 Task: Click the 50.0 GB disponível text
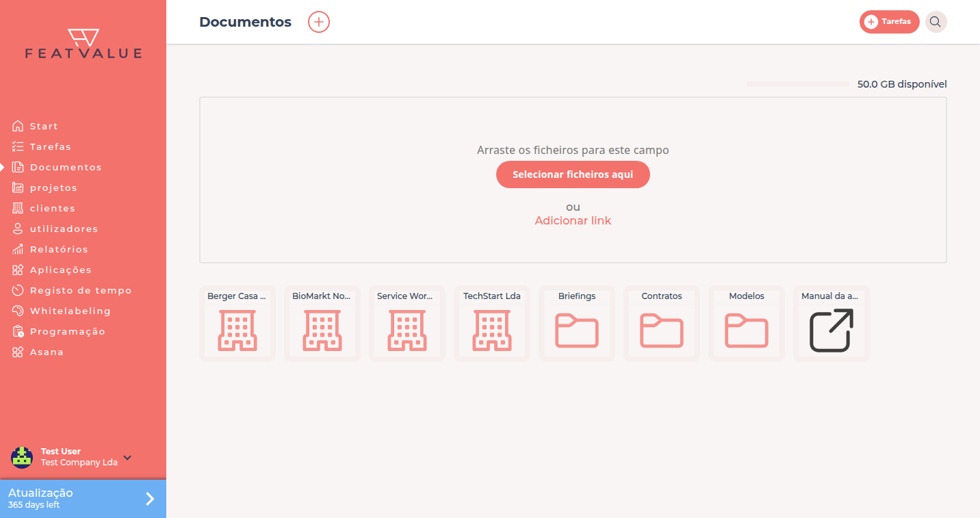coord(902,84)
